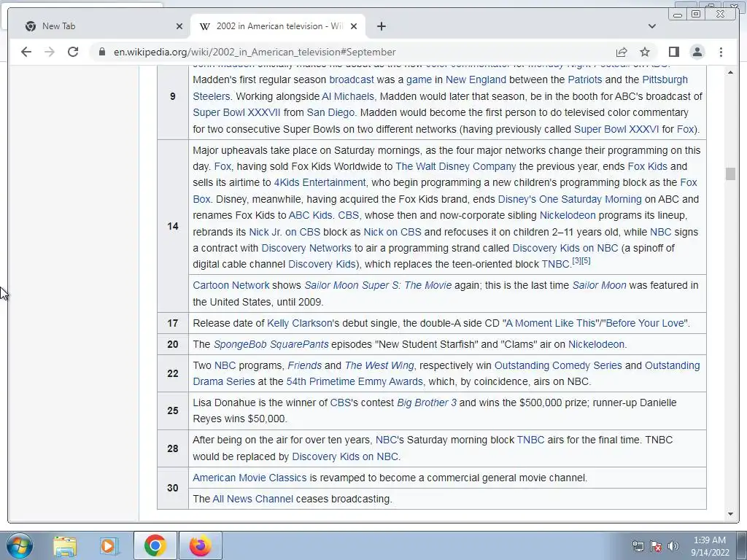Open Sailor Moon Super S: The Movie link
The width and height of the screenshot is (747, 560).
[x=379, y=285]
